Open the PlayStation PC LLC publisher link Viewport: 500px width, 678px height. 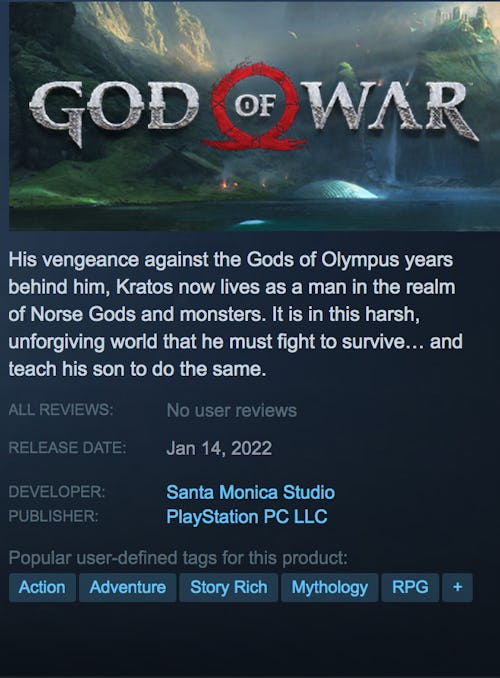[247, 516]
